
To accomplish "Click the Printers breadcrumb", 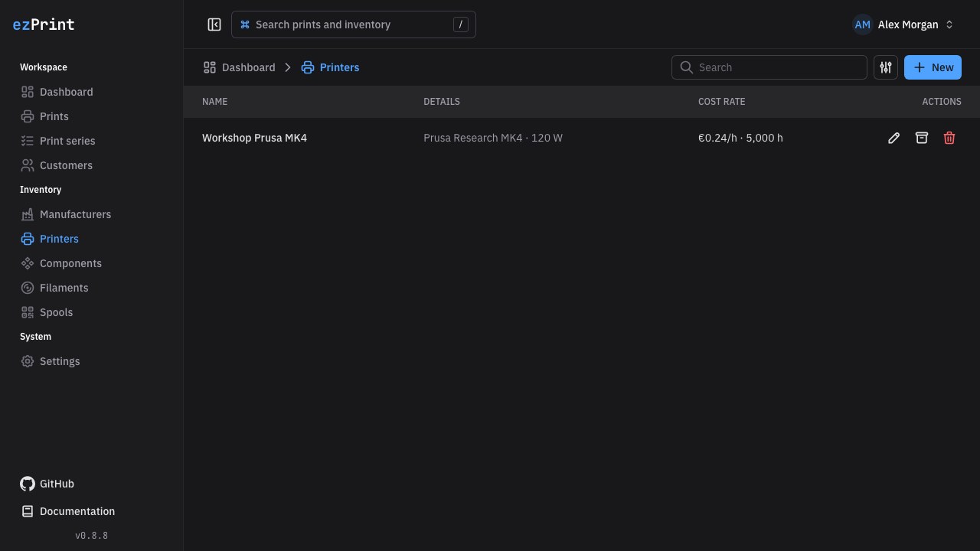I will (330, 67).
